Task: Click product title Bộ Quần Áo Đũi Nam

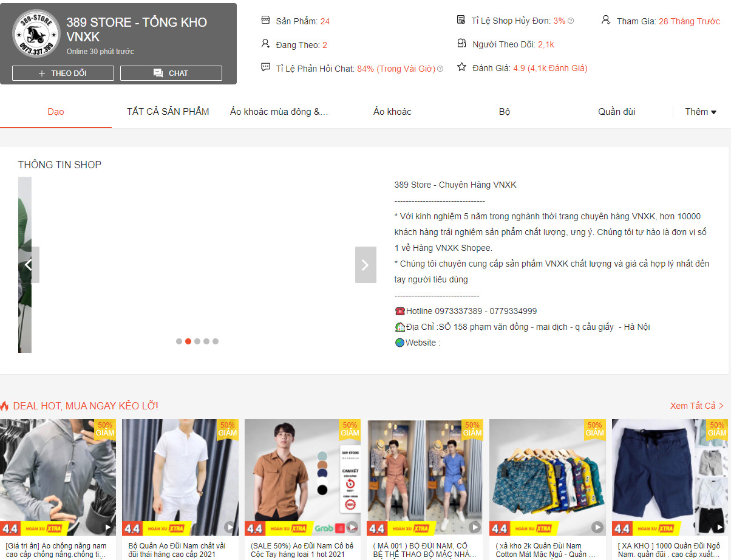Action: 177,550
